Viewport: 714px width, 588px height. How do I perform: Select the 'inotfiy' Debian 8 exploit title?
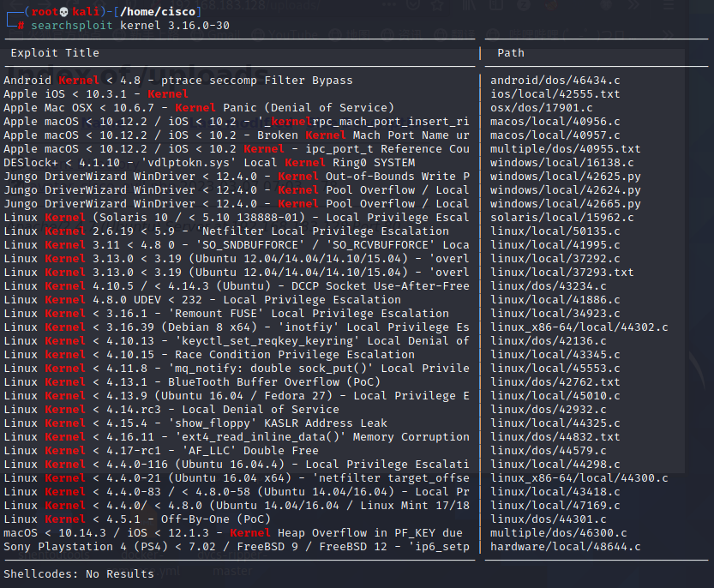pyautogui.click(x=237, y=327)
